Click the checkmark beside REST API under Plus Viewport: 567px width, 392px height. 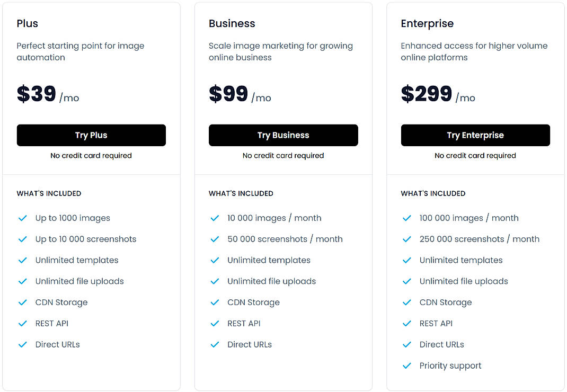click(23, 323)
